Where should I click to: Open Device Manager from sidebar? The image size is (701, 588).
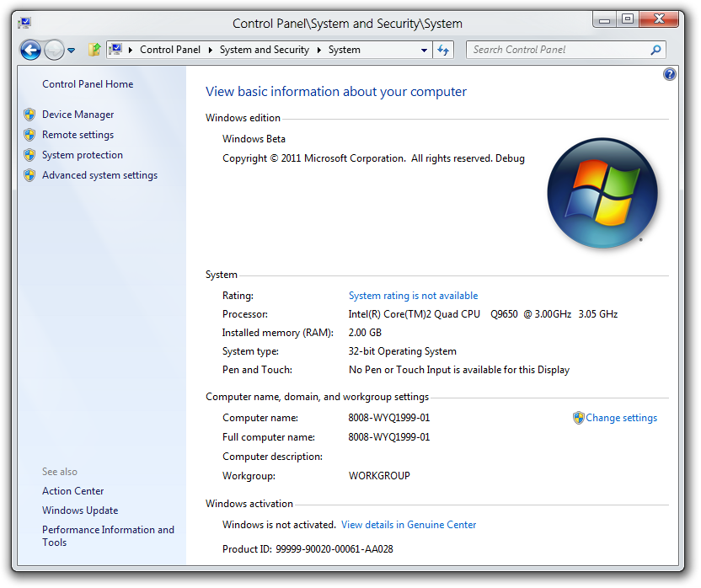[78, 115]
